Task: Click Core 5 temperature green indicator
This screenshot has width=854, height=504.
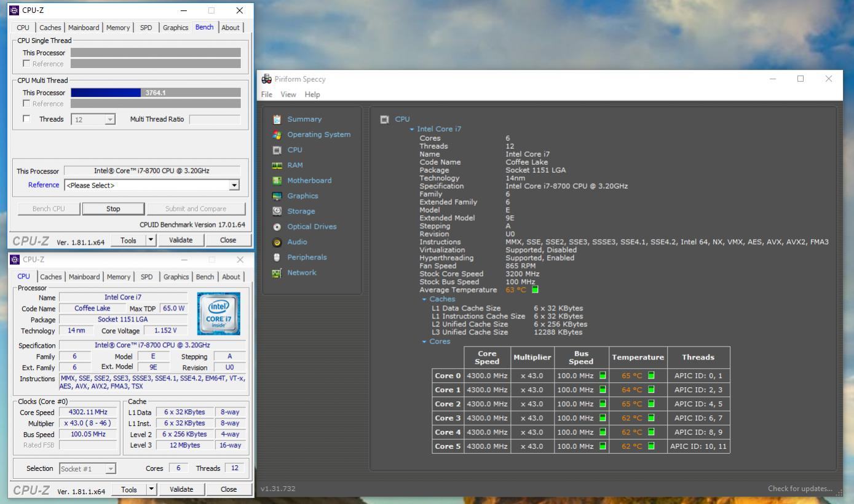Action: (651, 446)
